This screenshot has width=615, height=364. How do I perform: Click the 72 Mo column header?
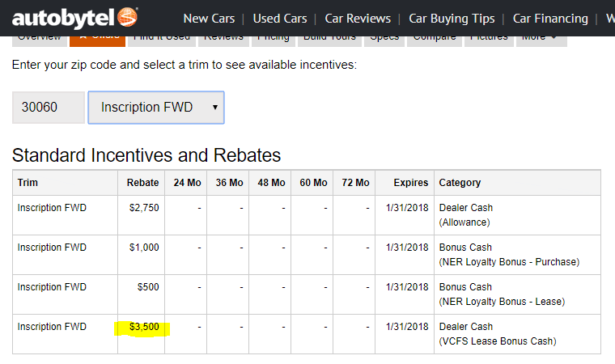point(355,183)
